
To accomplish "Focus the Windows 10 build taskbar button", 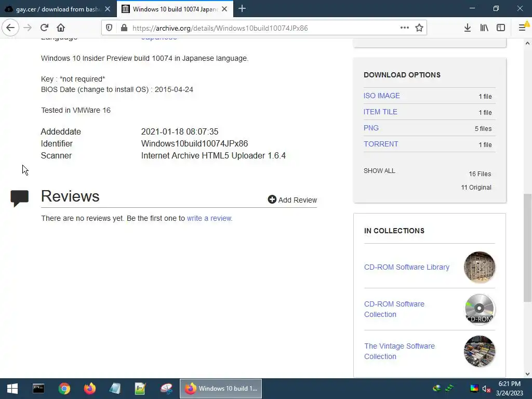I will (x=221, y=389).
